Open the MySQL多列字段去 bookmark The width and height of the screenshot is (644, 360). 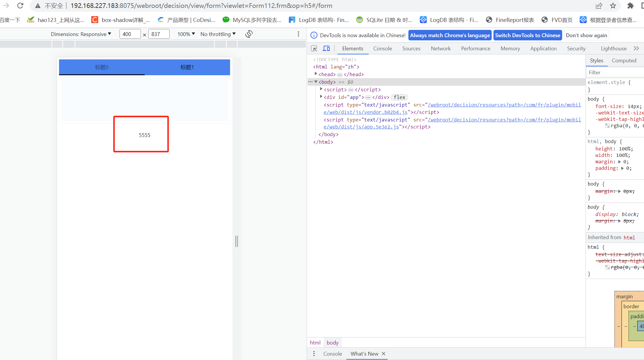(252, 20)
